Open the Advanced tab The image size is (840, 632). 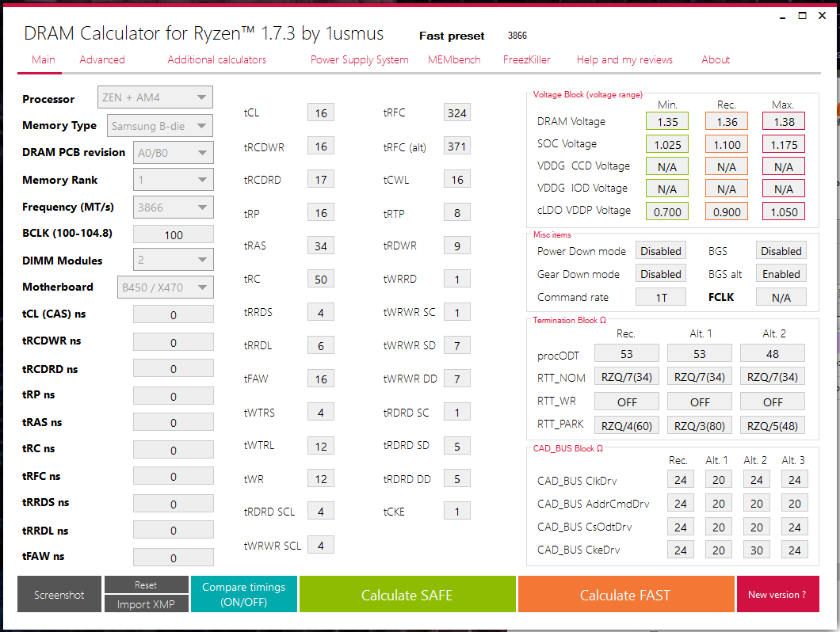[x=102, y=59]
